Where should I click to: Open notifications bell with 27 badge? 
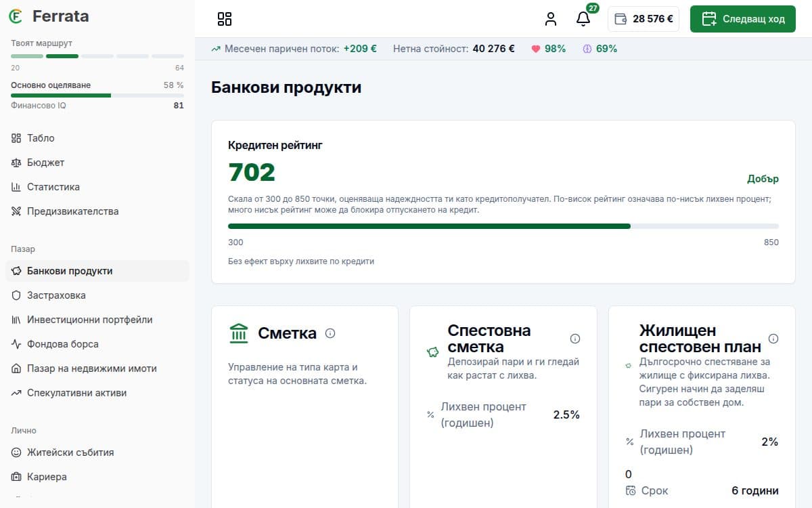point(583,19)
